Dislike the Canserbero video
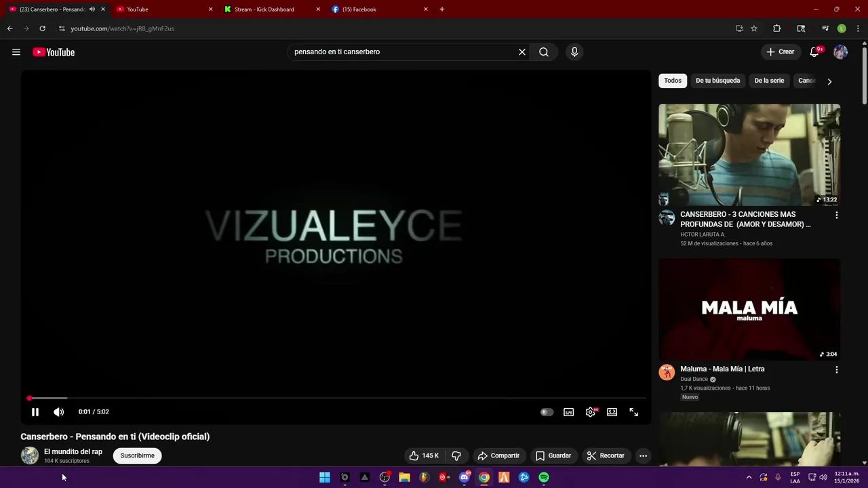 tap(456, 456)
